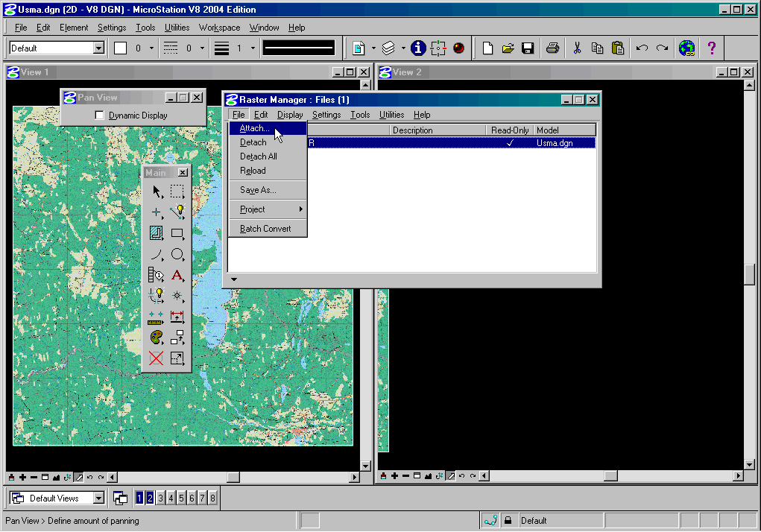
Task: Click the Undo arrow icon
Action: click(642, 48)
